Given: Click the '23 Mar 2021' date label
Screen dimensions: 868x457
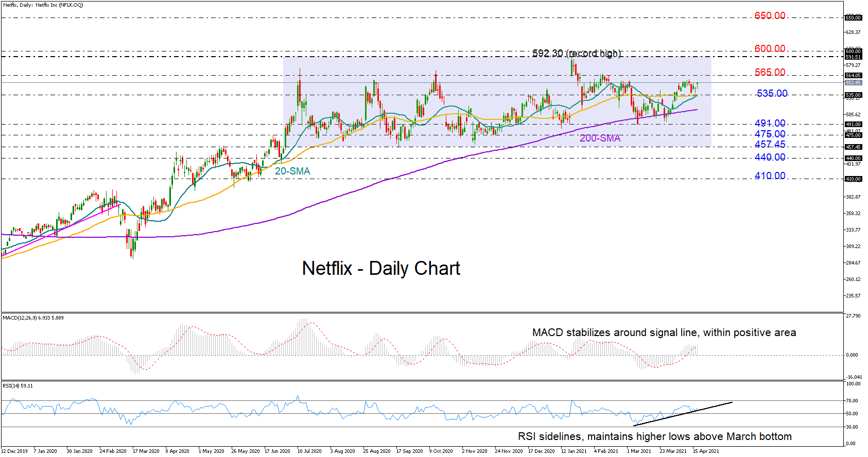Looking at the screenshot, I should [673, 451].
